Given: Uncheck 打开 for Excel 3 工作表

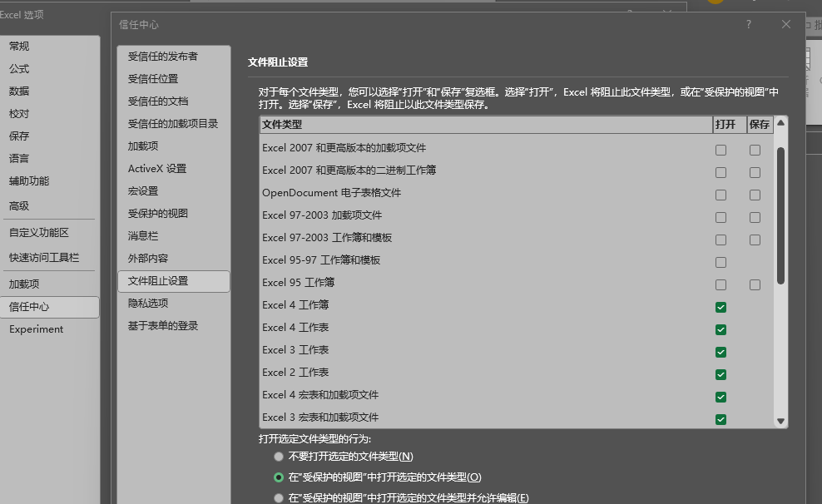Looking at the screenshot, I should pos(720,353).
